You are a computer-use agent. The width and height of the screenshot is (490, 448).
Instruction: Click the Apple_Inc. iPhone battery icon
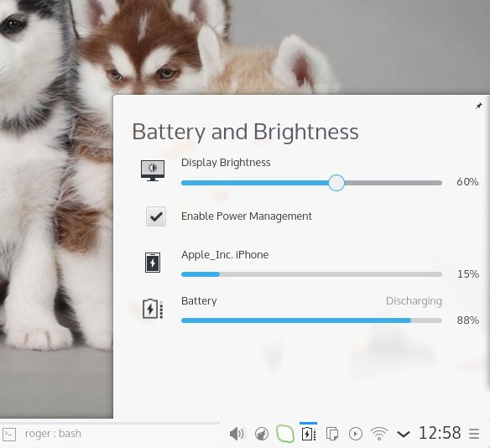(153, 263)
